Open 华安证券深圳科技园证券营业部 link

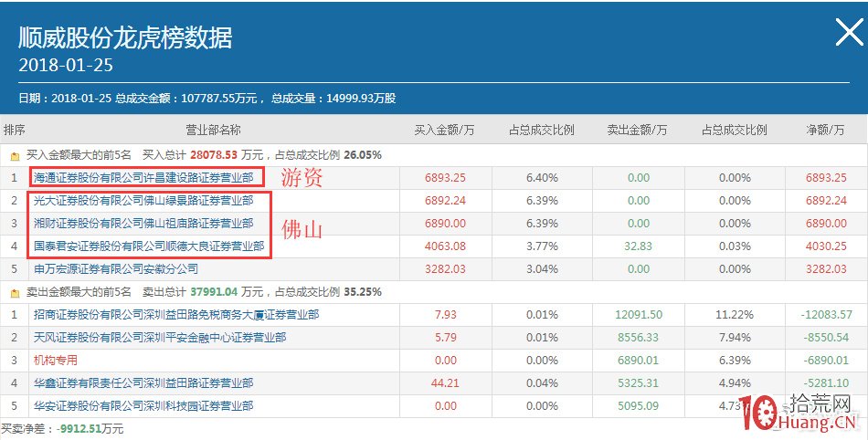(143, 405)
